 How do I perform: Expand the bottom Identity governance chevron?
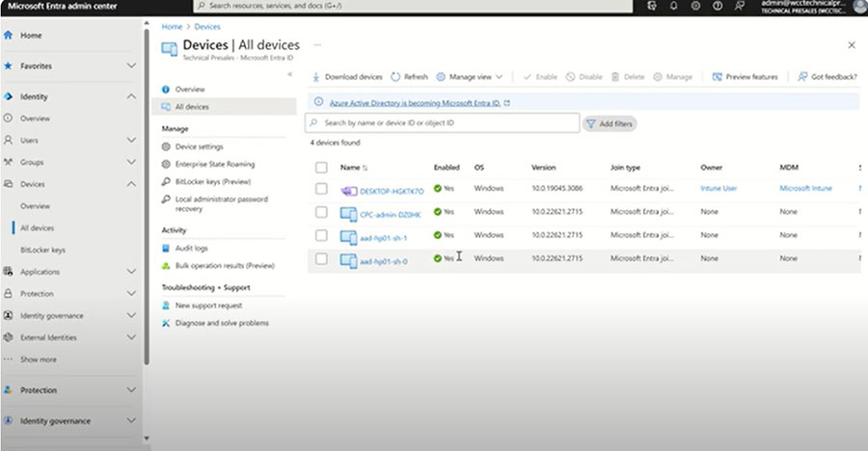click(x=131, y=420)
